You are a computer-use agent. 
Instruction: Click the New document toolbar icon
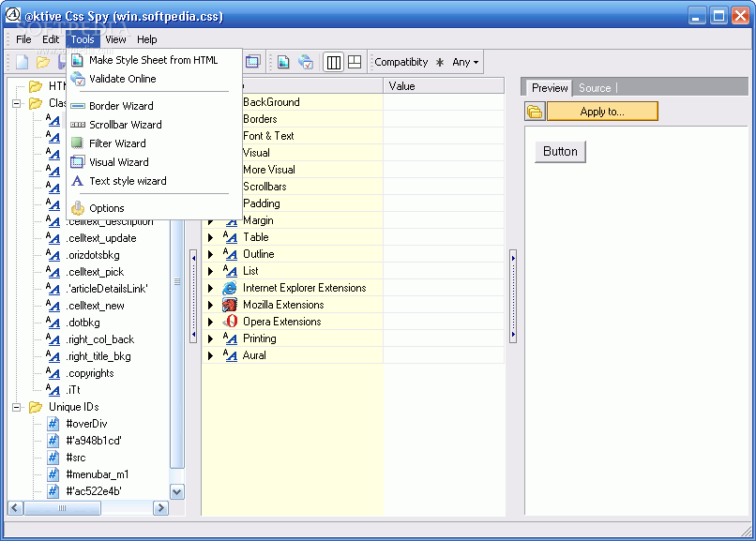(x=23, y=62)
